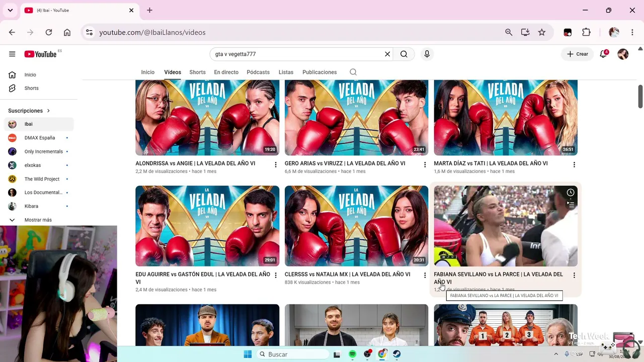Select the Vídeos channel tab

pyautogui.click(x=173, y=72)
